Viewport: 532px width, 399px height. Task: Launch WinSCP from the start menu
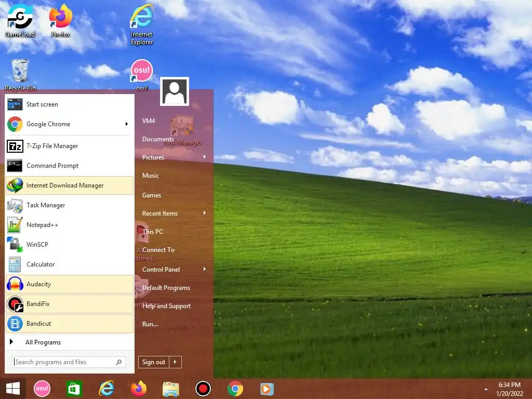click(70, 245)
